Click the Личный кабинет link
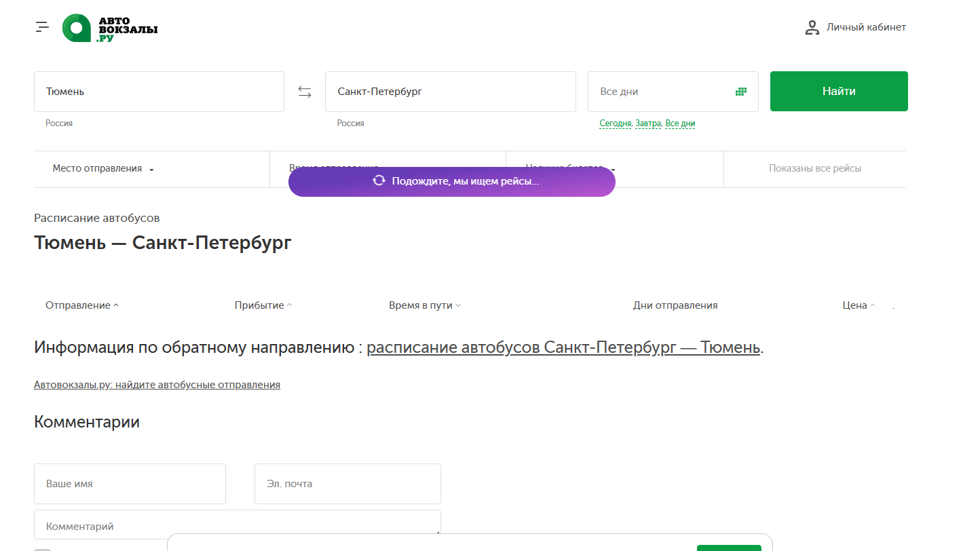980x551 pixels. (866, 27)
